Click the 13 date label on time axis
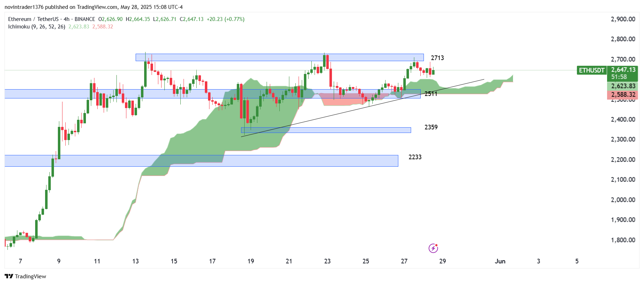644x284 pixels. (x=135, y=261)
